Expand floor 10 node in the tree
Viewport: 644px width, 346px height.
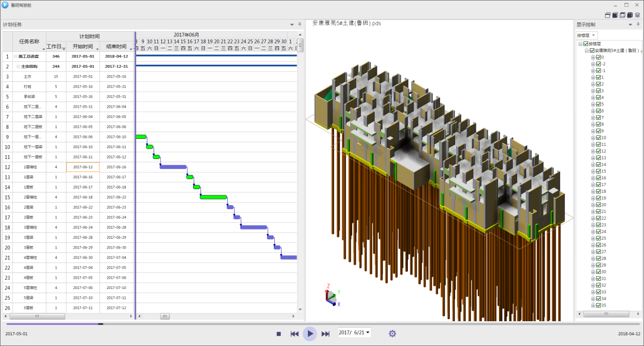593,138
